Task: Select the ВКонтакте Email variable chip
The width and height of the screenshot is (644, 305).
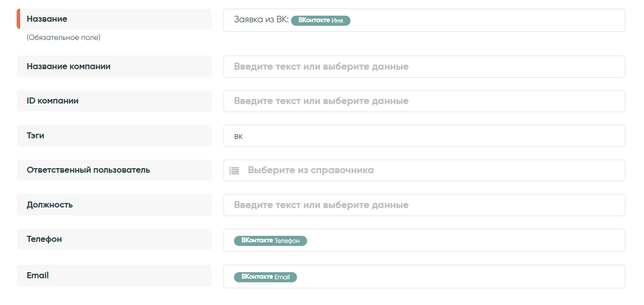Action: point(265,277)
